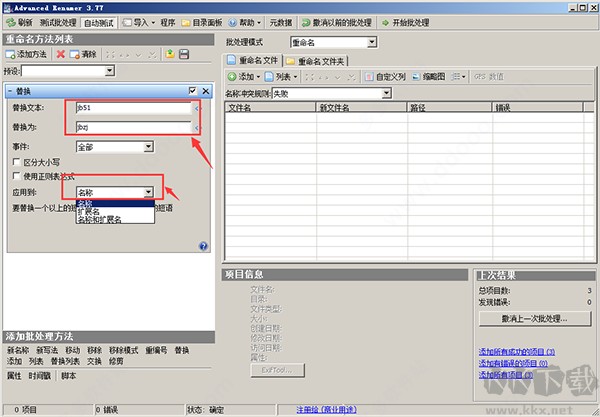Image resolution: width=600 pixels, height=417 pixels.
Task: Click the 自定义列 custom columns icon
Action: pos(368,77)
